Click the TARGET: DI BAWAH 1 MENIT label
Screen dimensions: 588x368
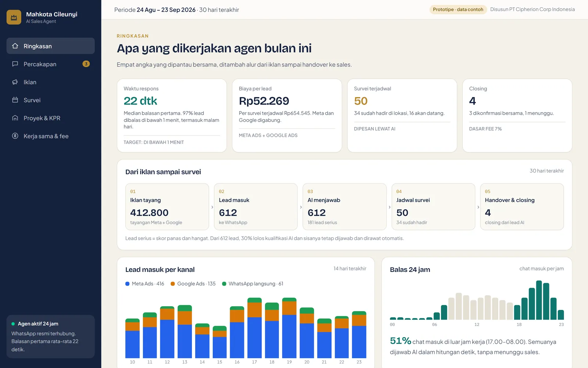pos(154,142)
